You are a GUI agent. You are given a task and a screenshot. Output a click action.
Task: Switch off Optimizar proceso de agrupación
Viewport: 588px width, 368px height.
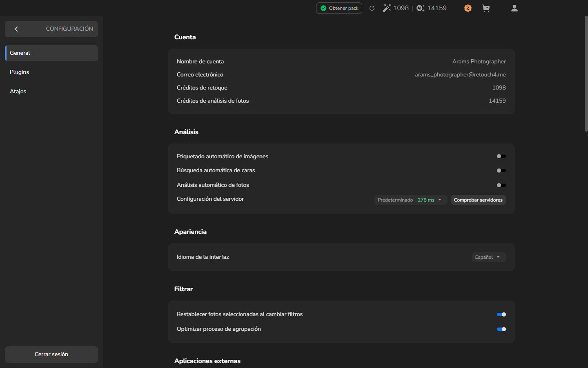pos(501,329)
